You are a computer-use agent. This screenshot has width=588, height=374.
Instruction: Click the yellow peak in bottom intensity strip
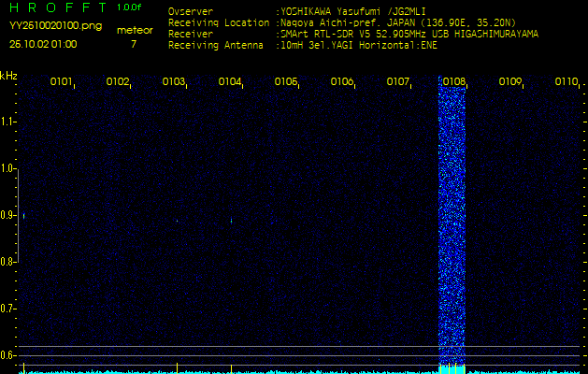point(452,369)
